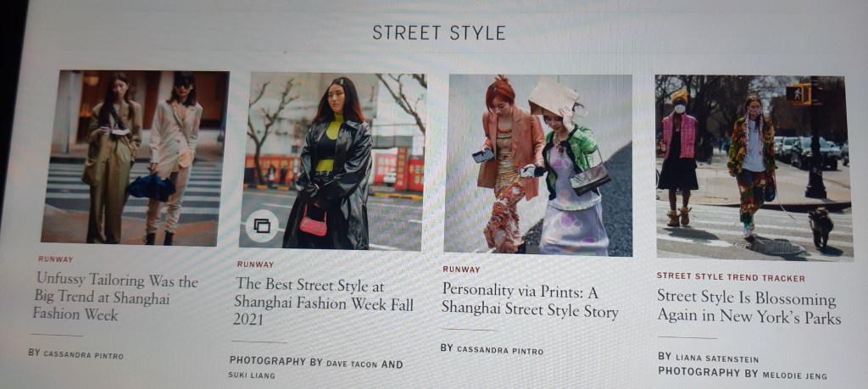View photographer Dave Tacon's profile
Viewport: 868px width, 389px height.
[x=352, y=364]
